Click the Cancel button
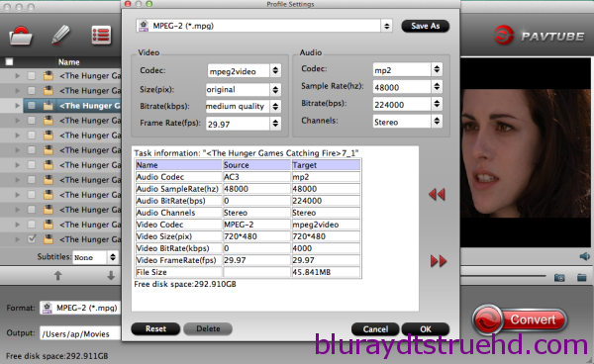The width and height of the screenshot is (594, 364). (x=375, y=329)
